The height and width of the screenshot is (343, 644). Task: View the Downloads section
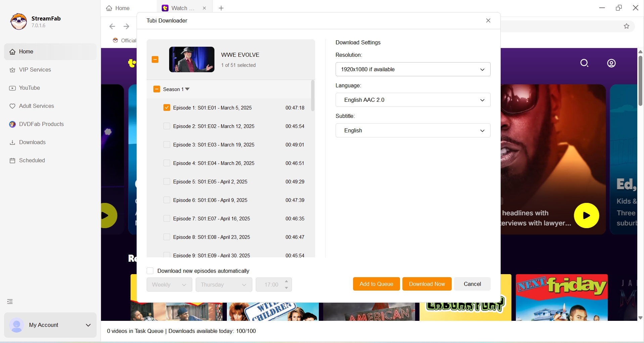click(32, 142)
